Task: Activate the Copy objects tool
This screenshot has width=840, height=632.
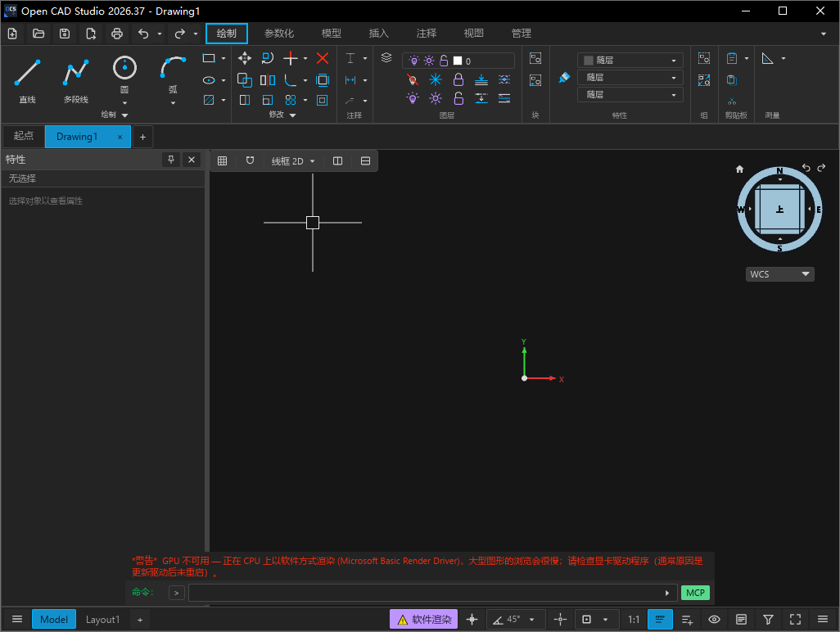Action: (245, 80)
